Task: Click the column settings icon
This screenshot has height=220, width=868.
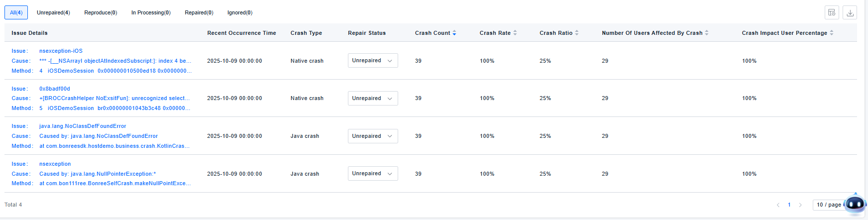Action: pyautogui.click(x=832, y=13)
